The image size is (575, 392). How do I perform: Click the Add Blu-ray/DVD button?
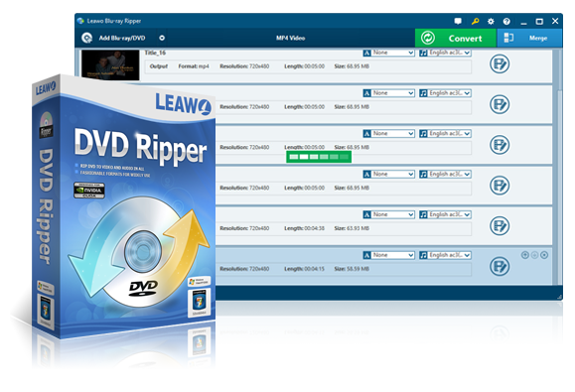113,38
